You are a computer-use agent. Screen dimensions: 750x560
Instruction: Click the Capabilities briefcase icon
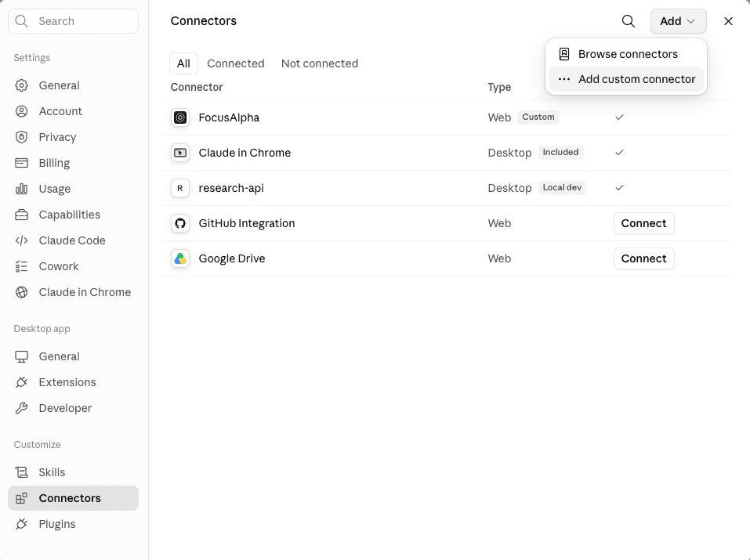point(21,215)
